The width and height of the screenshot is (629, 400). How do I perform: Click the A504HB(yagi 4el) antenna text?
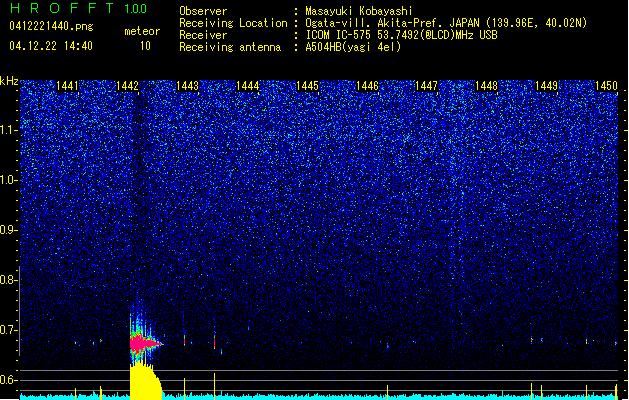353,47
